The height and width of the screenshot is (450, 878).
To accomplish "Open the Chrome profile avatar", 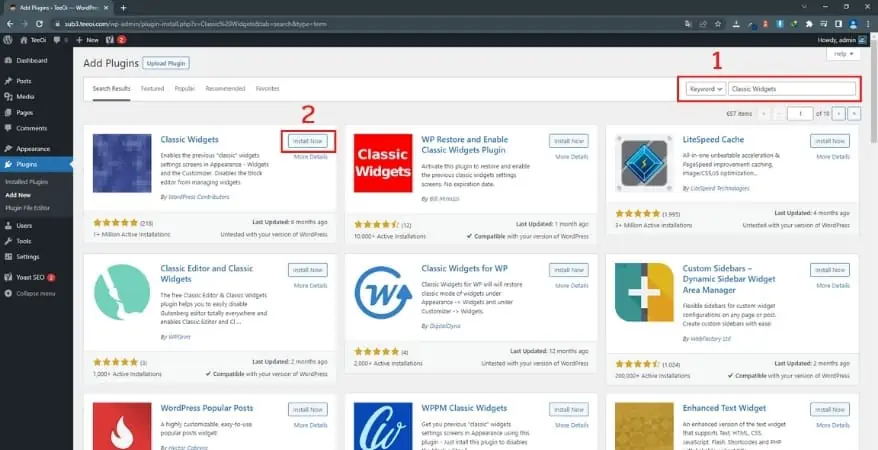I will (x=853, y=24).
